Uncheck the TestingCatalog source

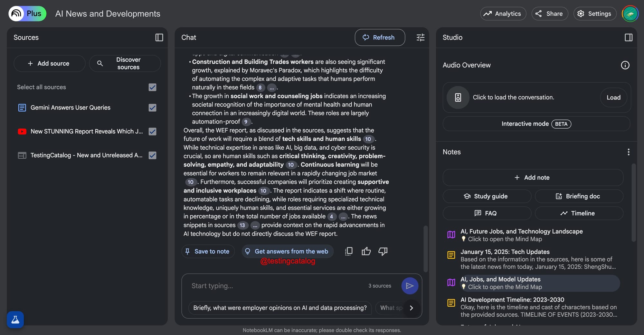click(152, 155)
